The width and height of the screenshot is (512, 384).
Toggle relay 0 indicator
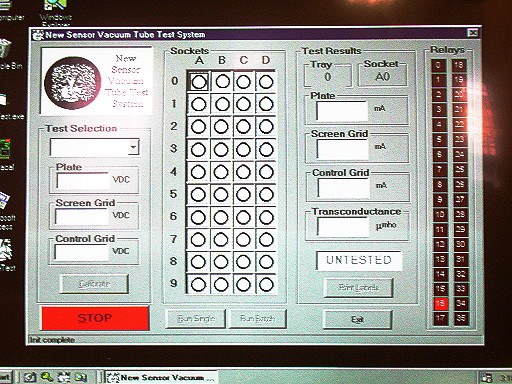tap(439, 65)
